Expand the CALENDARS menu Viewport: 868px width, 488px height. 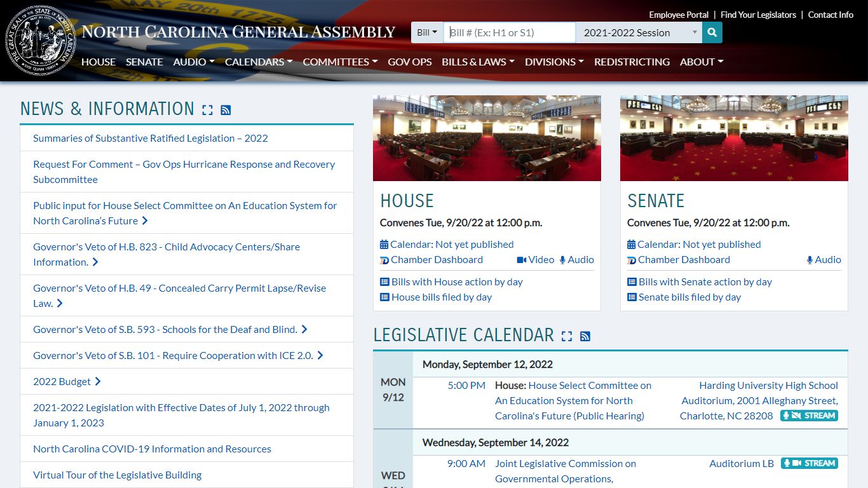pos(259,62)
